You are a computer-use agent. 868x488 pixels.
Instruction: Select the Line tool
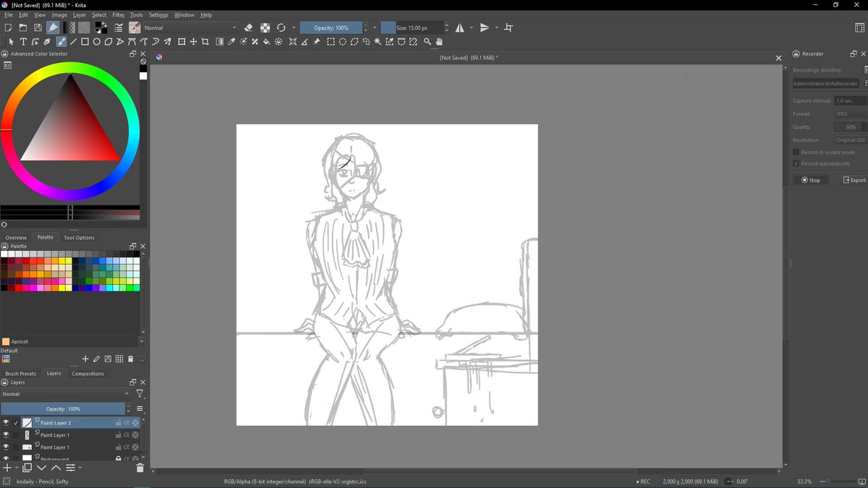73,42
